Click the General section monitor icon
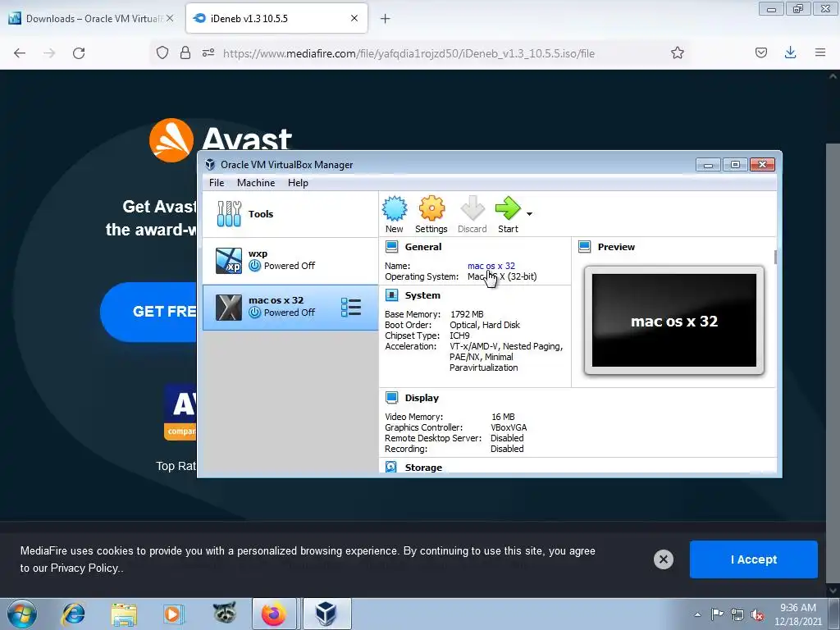 click(391, 246)
